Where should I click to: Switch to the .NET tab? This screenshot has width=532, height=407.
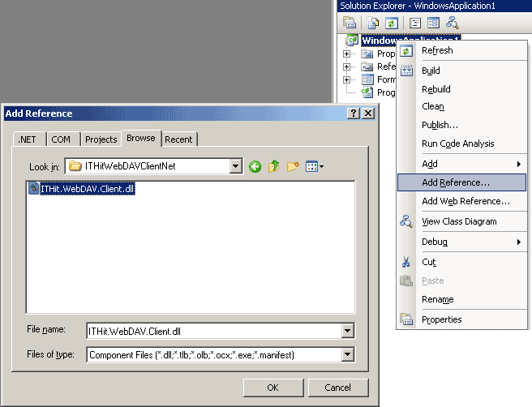[29, 139]
